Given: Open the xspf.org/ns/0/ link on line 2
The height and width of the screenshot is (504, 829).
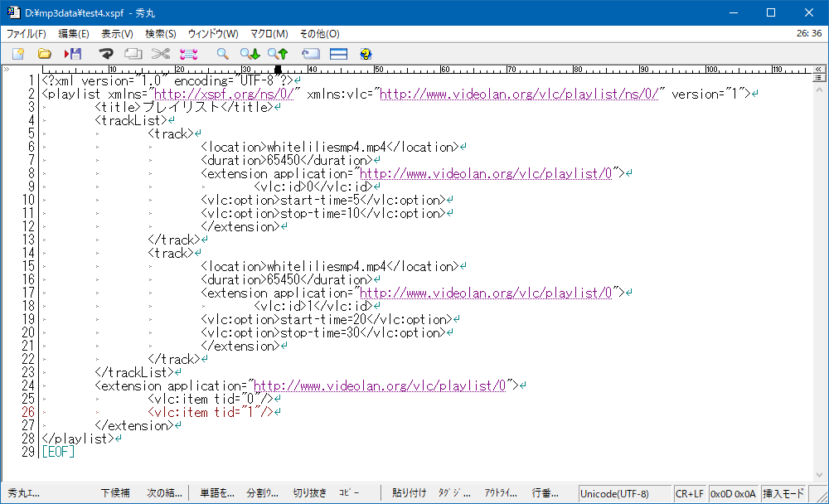Looking at the screenshot, I should 224,94.
